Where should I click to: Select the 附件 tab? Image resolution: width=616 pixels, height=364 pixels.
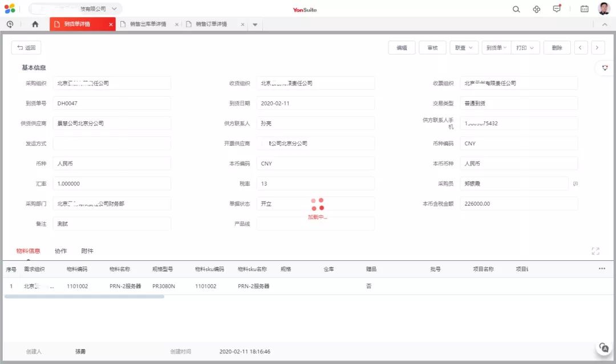pos(87,251)
